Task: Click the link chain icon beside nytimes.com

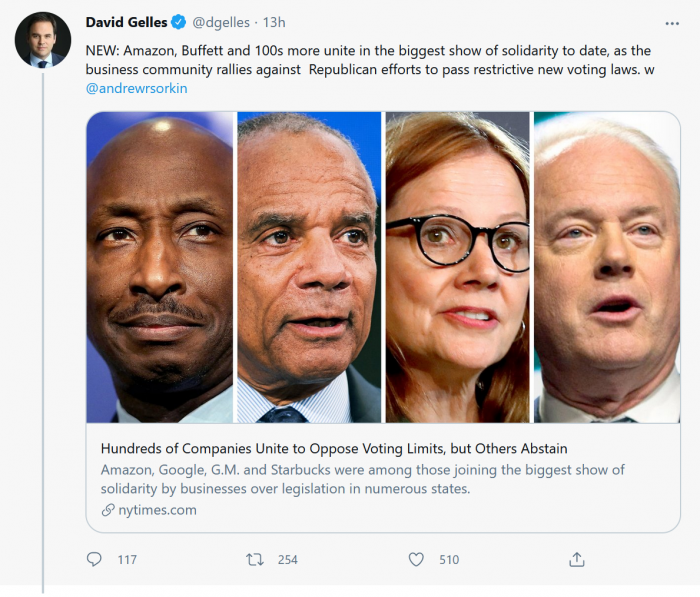Action: 108,510
